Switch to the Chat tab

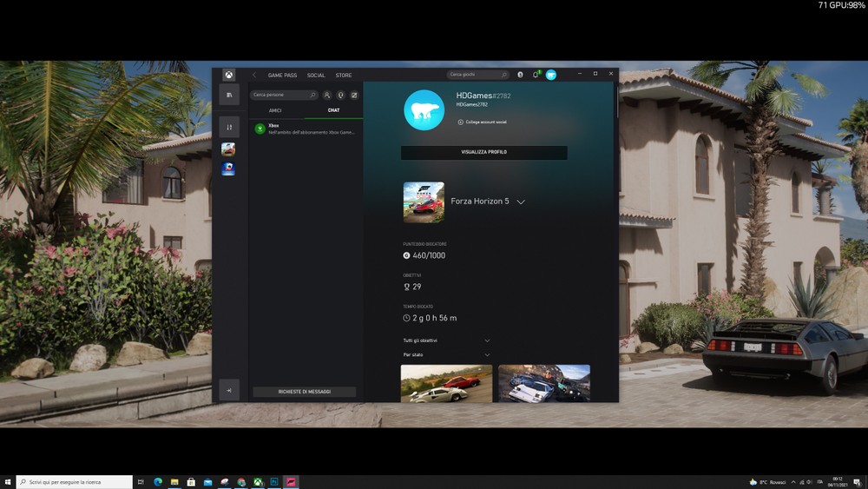tap(333, 110)
